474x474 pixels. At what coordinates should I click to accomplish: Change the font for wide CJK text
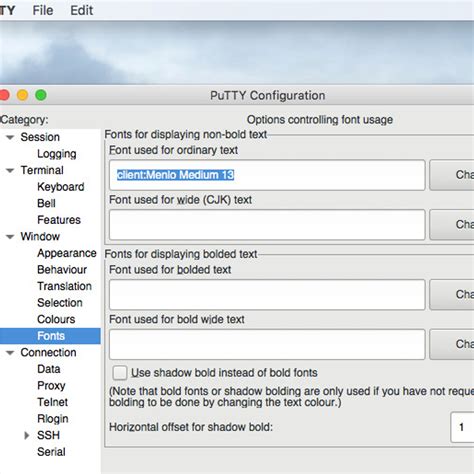click(x=452, y=225)
